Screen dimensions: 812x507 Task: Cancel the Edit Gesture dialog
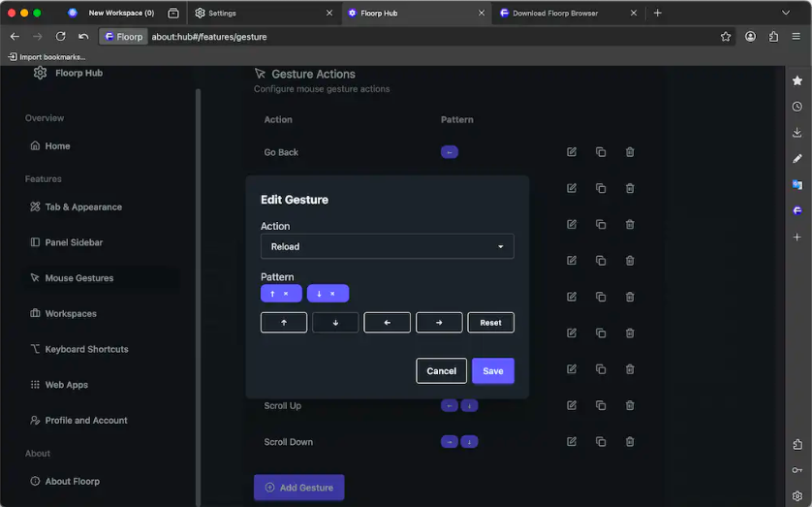(x=441, y=371)
